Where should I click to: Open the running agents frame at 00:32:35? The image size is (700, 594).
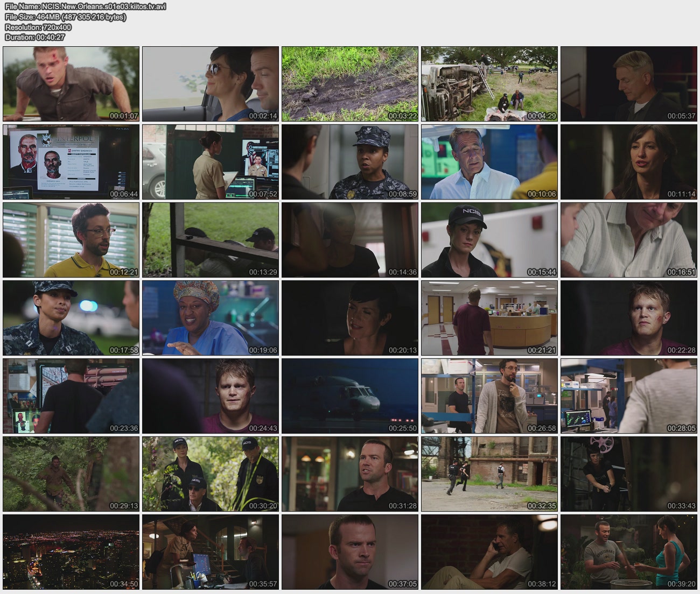pyautogui.click(x=489, y=474)
